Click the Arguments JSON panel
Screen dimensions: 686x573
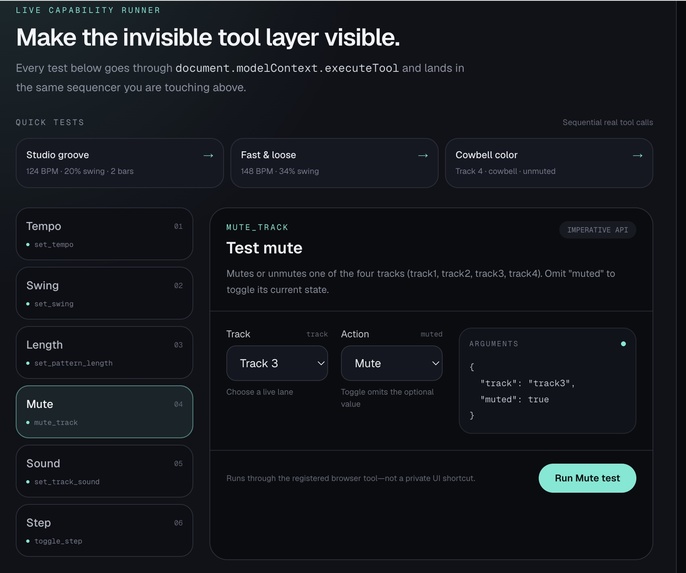point(547,381)
